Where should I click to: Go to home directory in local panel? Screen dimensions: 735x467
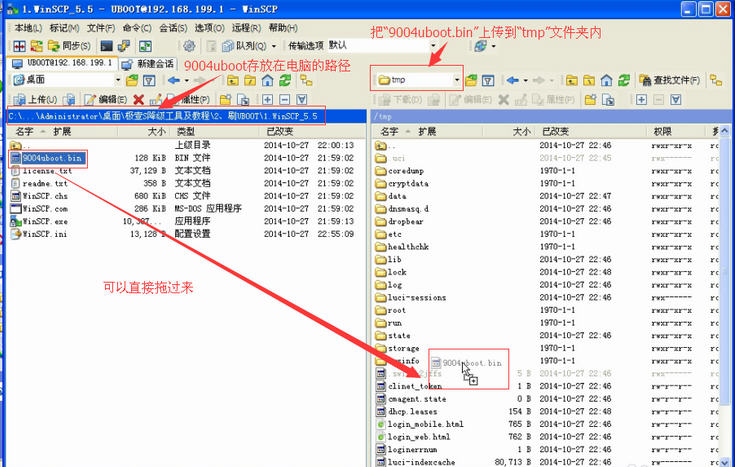click(268, 81)
